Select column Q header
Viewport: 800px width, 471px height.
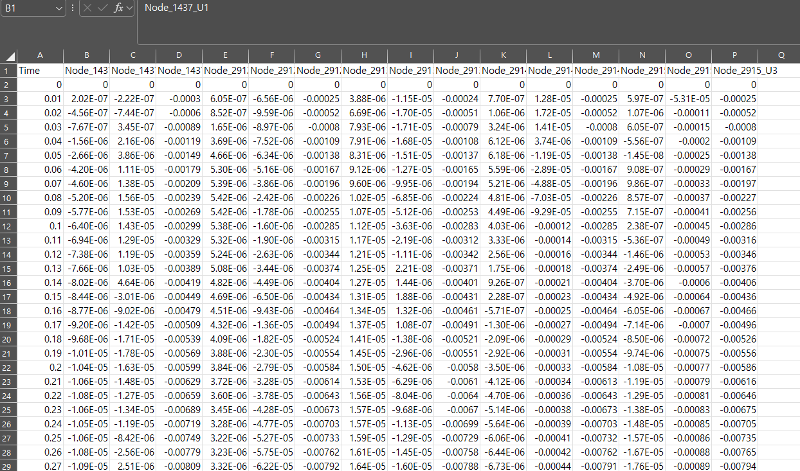click(781, 56)
